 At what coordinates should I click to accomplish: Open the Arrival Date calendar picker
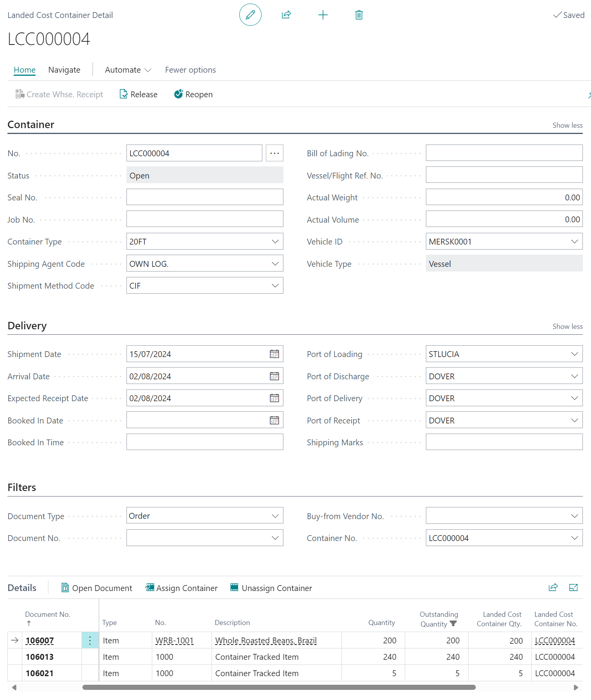[274, 376]
